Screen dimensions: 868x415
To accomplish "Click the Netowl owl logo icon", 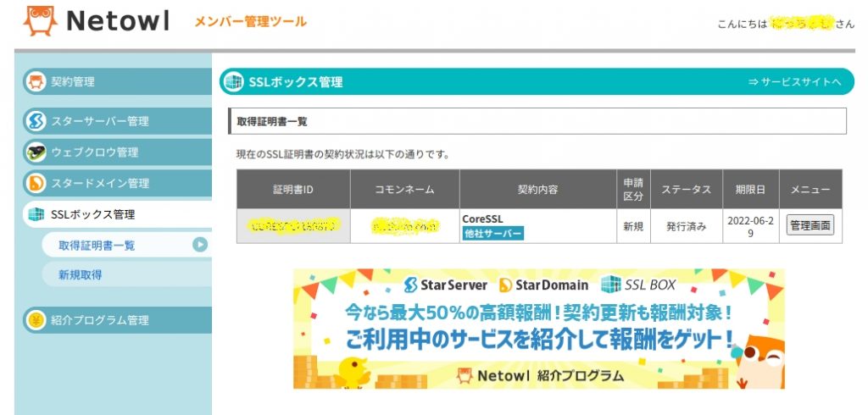I will 40,21.
